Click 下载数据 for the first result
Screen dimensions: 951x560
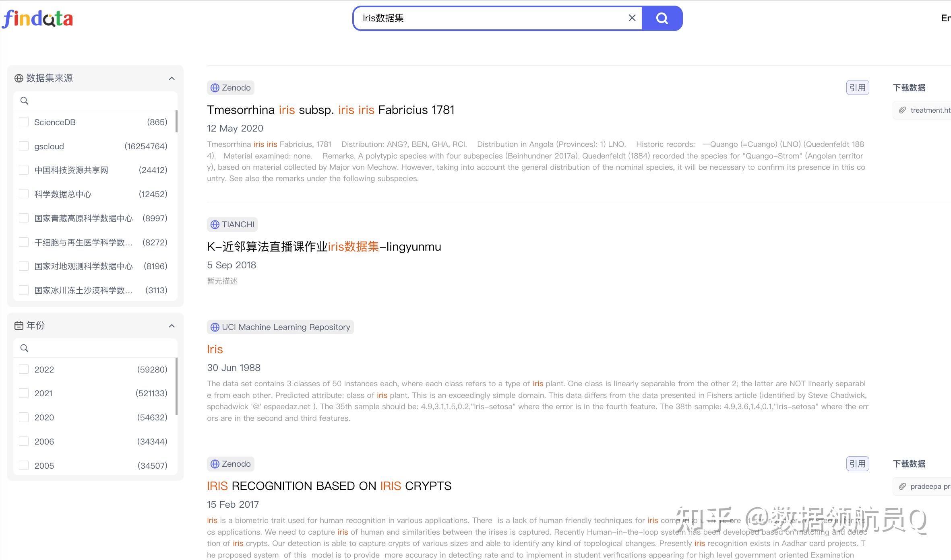[909, 87]
